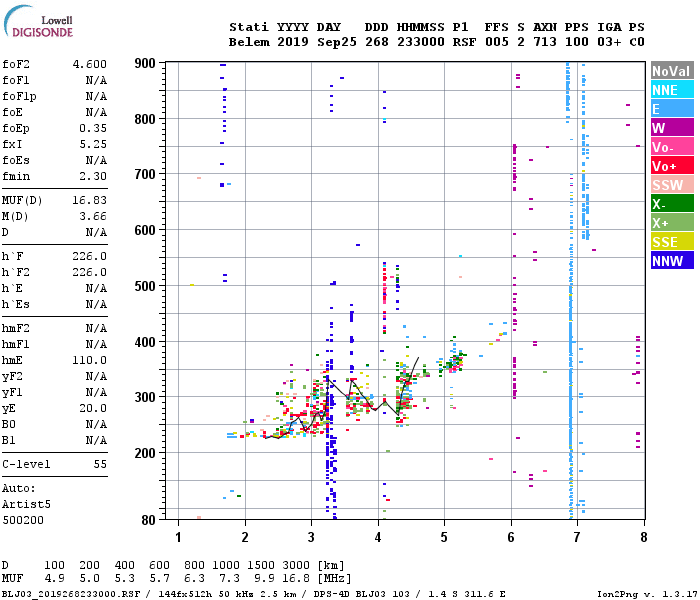Click the station name Belem

pos(249,42)
